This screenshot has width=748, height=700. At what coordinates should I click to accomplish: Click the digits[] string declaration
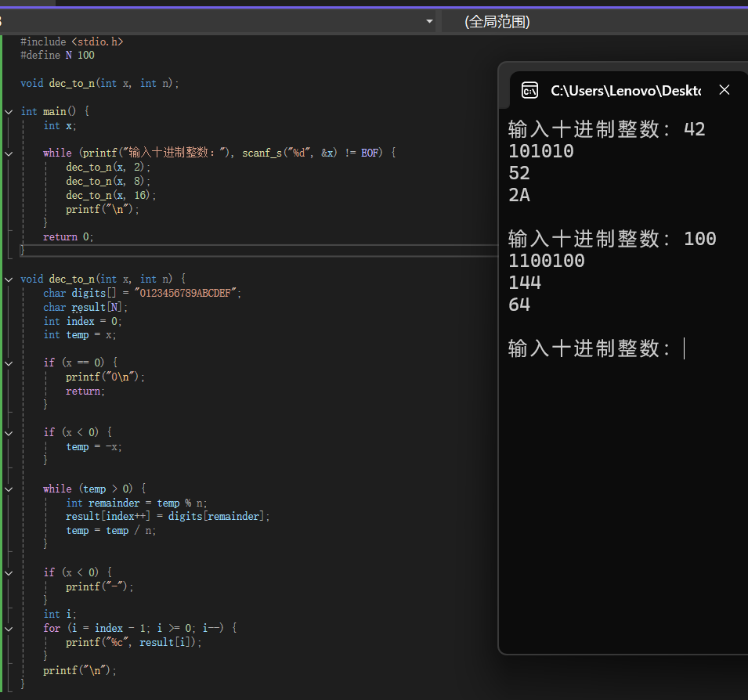[142, 294]
